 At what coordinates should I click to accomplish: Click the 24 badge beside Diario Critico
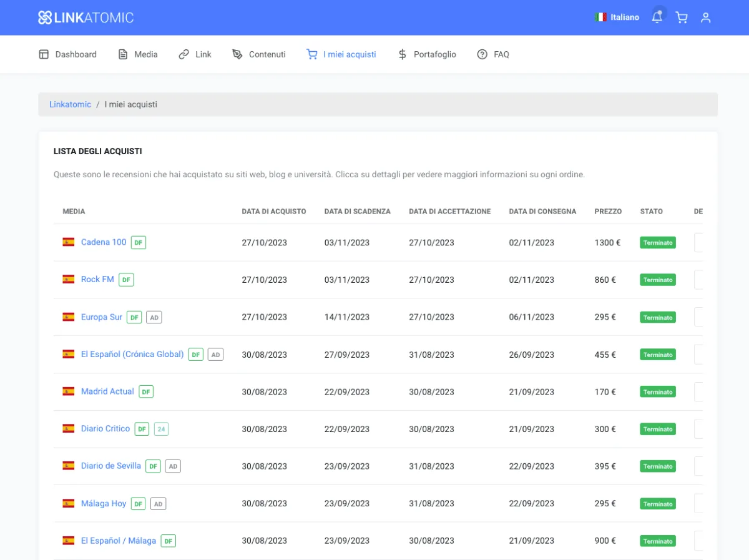[161, 429]
